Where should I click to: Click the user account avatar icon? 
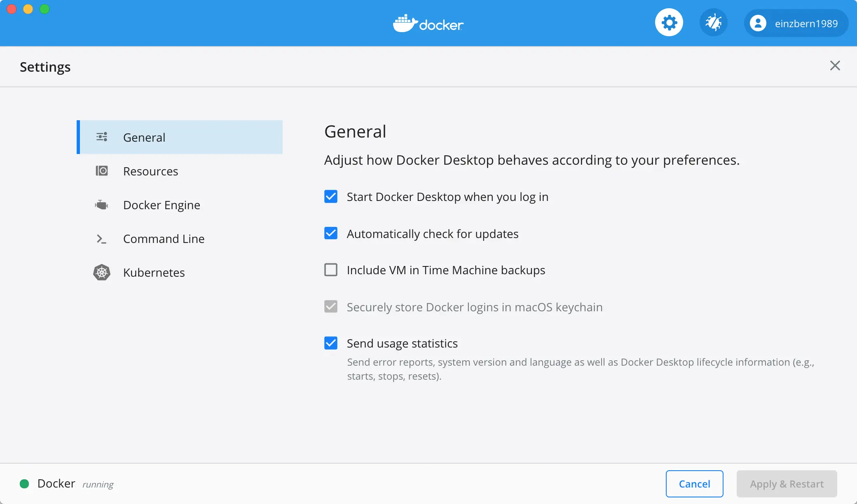[x=758, y=23]
